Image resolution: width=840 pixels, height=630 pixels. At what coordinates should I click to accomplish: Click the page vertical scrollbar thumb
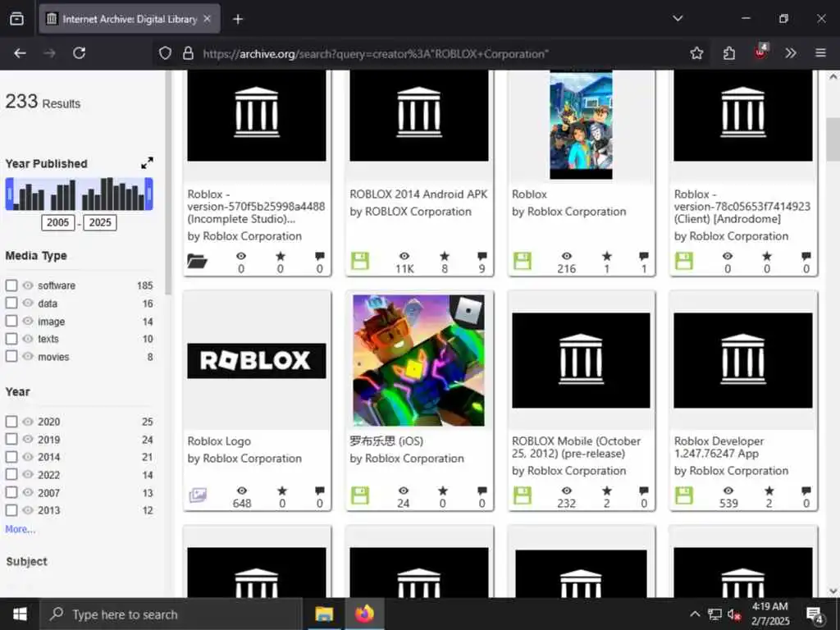[833, 139]
